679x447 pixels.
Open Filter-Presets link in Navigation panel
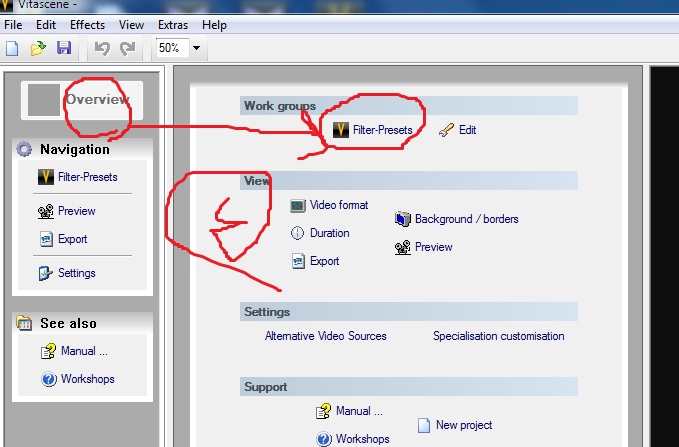(88, 177)
